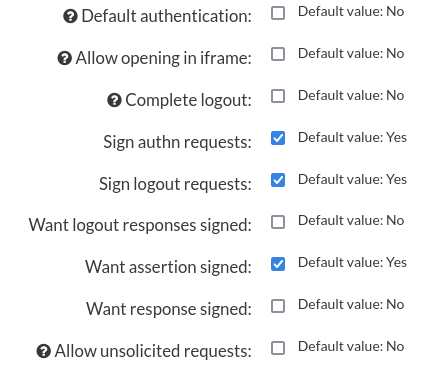Enable the Default authentication checkbox
423x374 pixels.
click(x=278, y=13)
